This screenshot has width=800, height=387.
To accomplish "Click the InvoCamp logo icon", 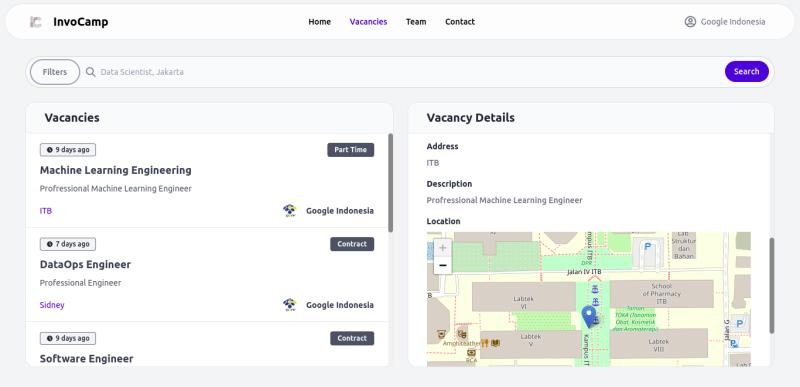I will [x=36, y=22].
